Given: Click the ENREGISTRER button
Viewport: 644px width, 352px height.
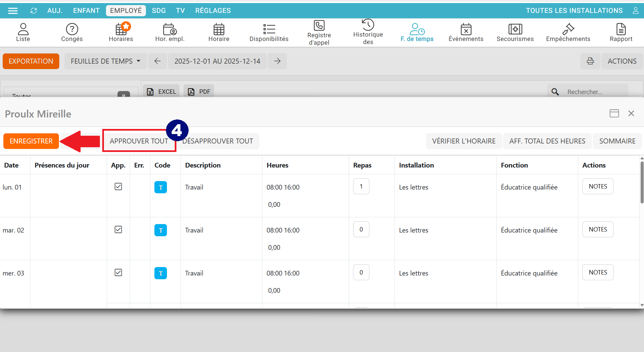Looking at the screenshot, I should (31, 141).
